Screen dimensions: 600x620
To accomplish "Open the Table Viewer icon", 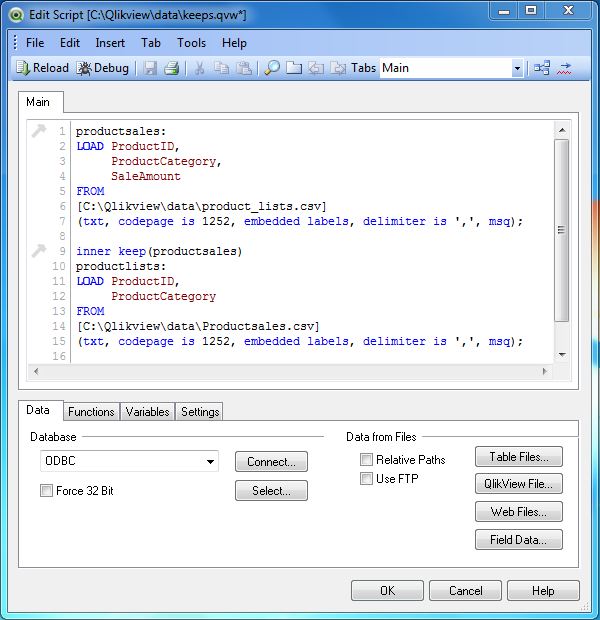I will click(x=542, y=68).
